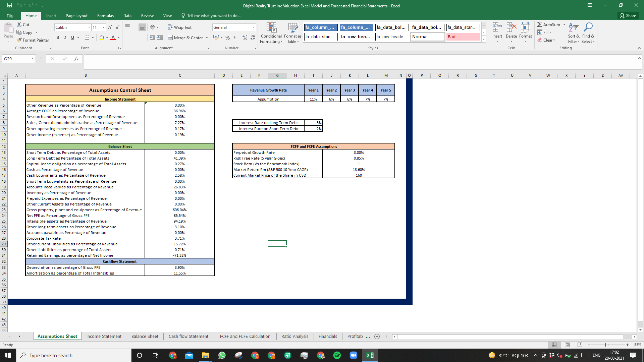Open the Ratio Analysis sheet tab
Viewport: 644px width, 362px height.
click(x=295, y=336)
